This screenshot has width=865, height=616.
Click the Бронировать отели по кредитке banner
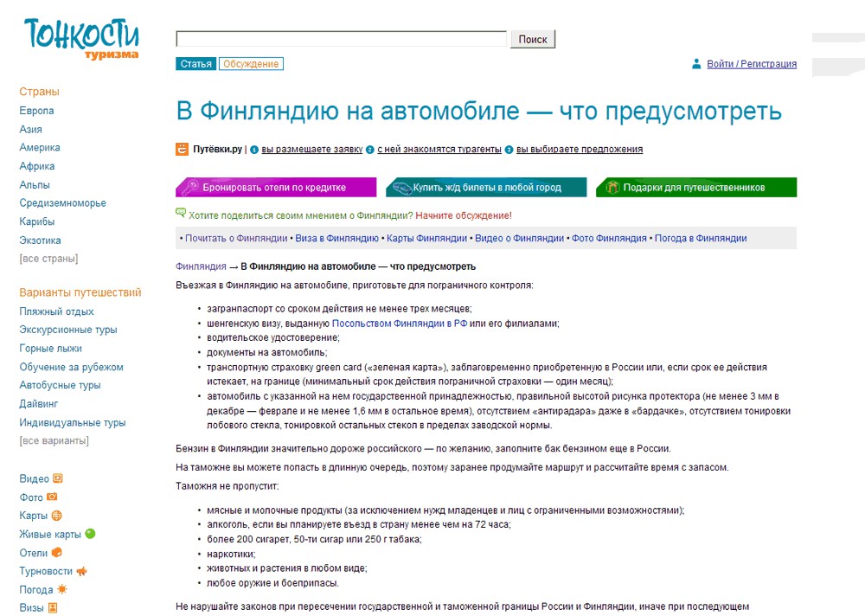pos(276,187)
